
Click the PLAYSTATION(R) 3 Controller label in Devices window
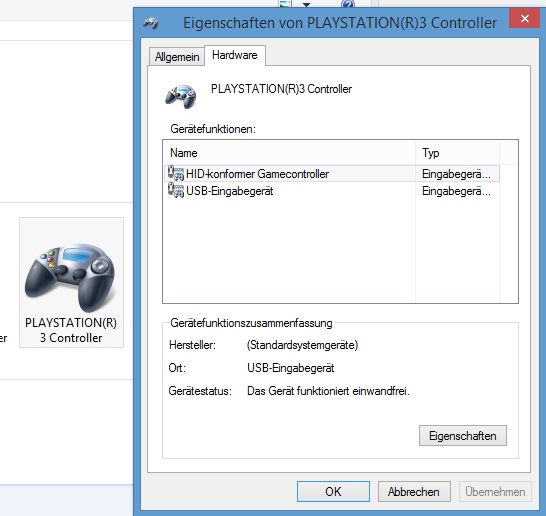click(71, 330)
